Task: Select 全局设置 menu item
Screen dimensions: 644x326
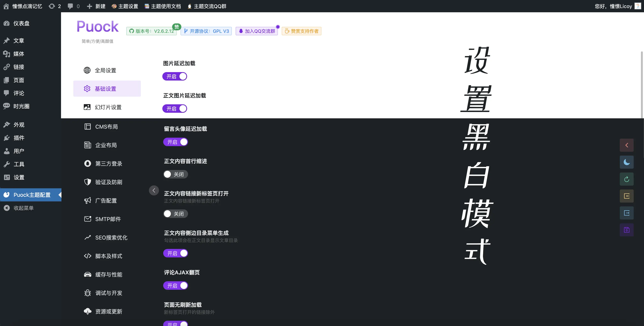Action: (x=105, y=70)
